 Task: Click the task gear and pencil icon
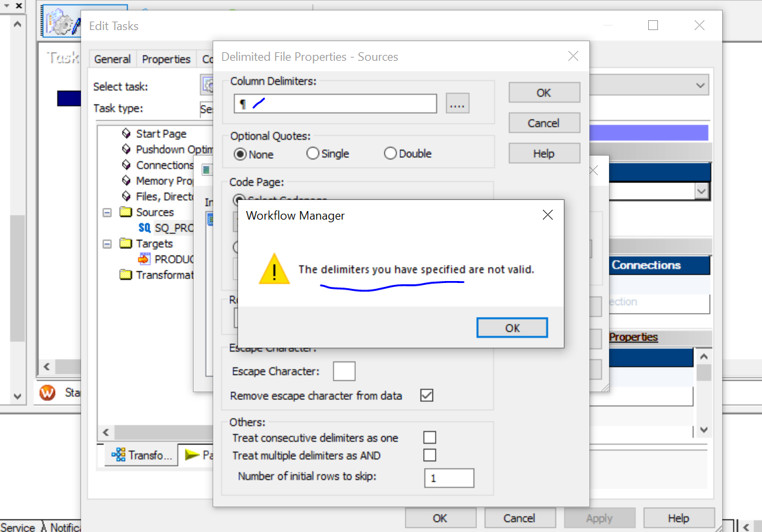coord(63,22)
